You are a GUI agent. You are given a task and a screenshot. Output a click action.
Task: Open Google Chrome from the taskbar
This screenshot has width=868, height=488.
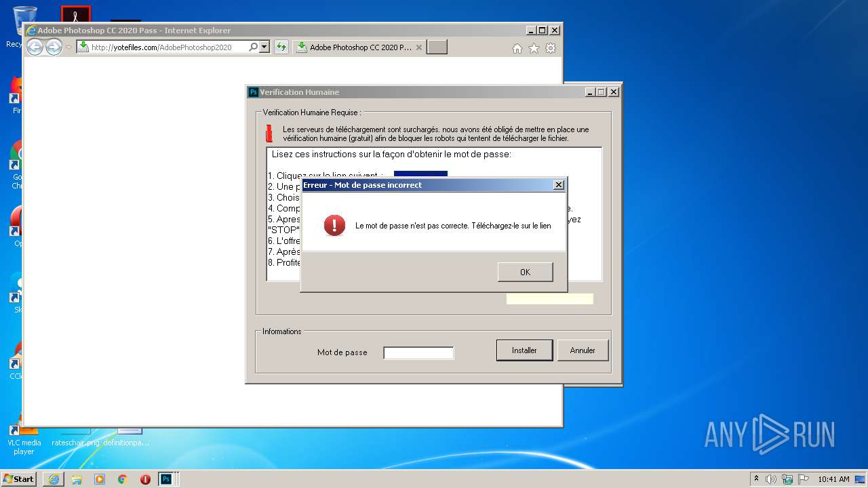(123, 479)
